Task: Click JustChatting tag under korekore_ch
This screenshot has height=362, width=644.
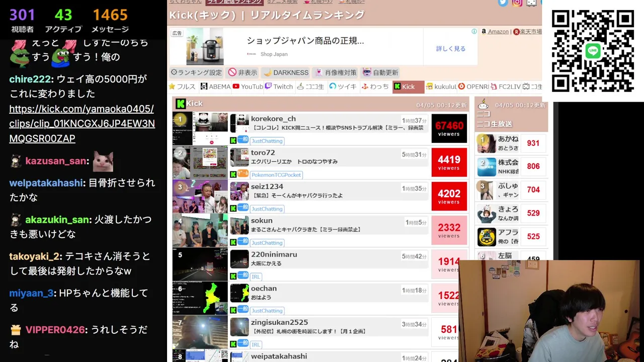Action: 267,141
